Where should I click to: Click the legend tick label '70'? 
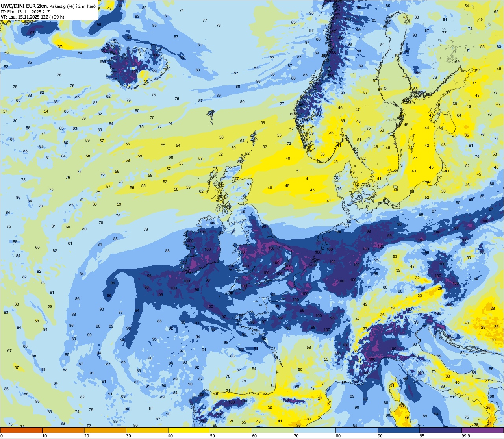coord(296,436)
